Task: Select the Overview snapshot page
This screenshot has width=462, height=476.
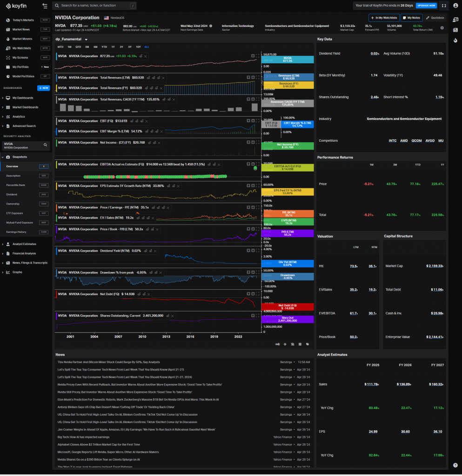Action: (x=27, y=167)
